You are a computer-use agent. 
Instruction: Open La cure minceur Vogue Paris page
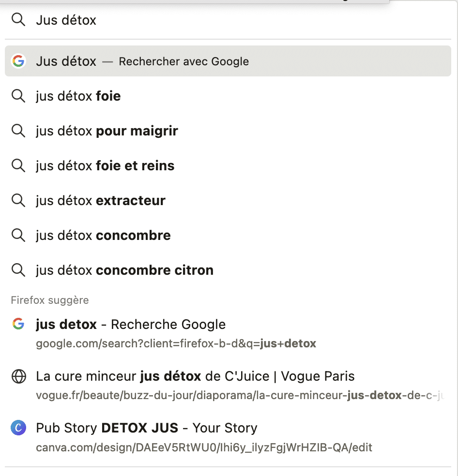tap(195, 376)
